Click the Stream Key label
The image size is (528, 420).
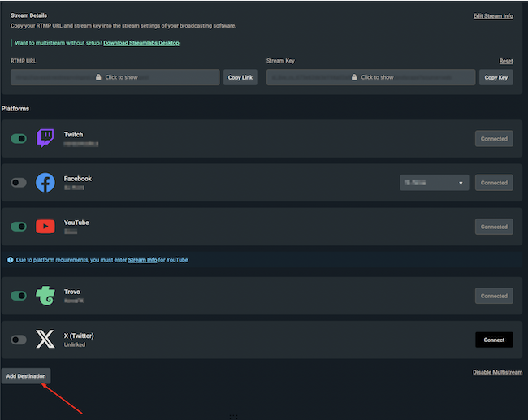point(280,61)
